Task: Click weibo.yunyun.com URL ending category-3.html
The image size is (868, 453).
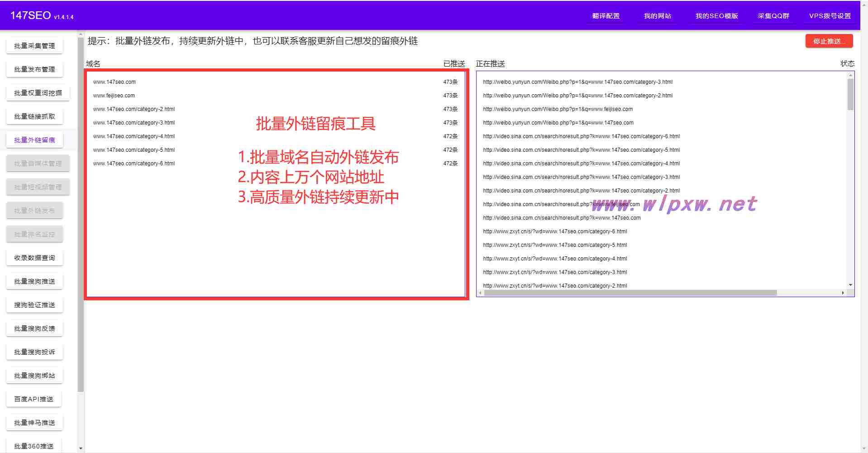Action: 577,82
